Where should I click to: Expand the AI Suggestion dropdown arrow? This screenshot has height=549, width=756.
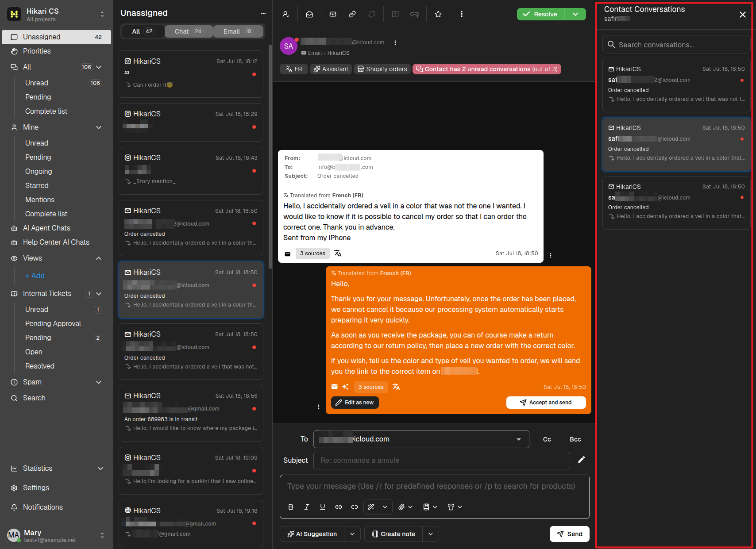point(352,534)
